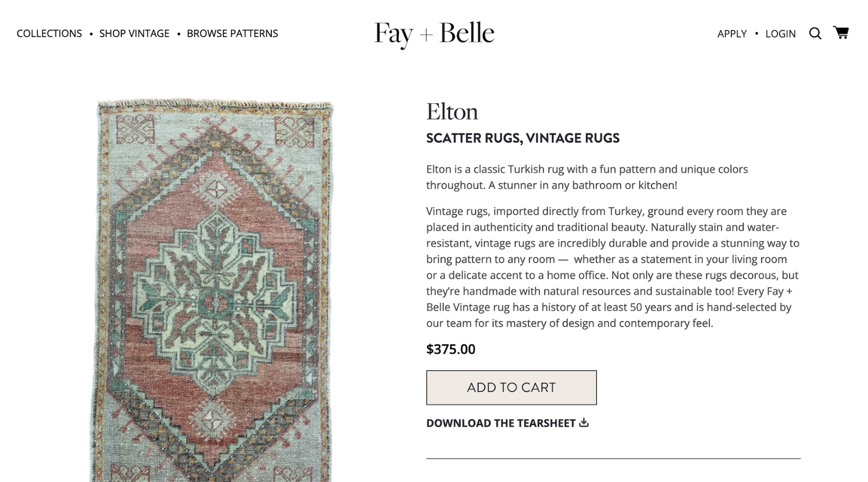
Task: Open the SCATTER RUGS category
Action: coord(475,138)
